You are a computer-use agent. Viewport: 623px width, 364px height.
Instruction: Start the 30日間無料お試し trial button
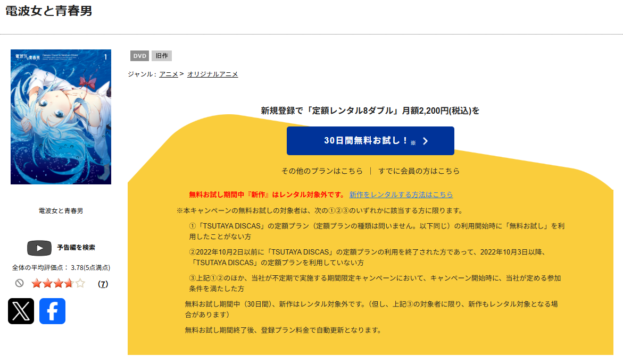[370, 141]
